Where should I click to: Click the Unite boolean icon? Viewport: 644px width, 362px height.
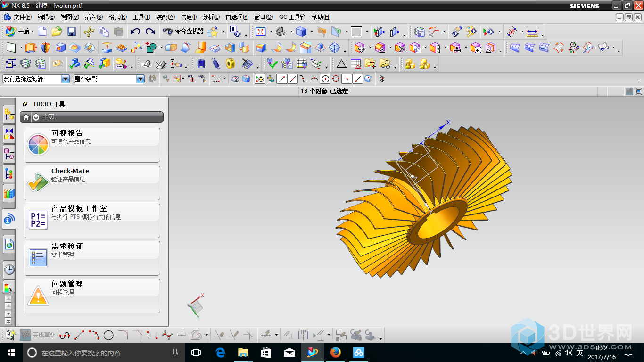click(151, 48)
